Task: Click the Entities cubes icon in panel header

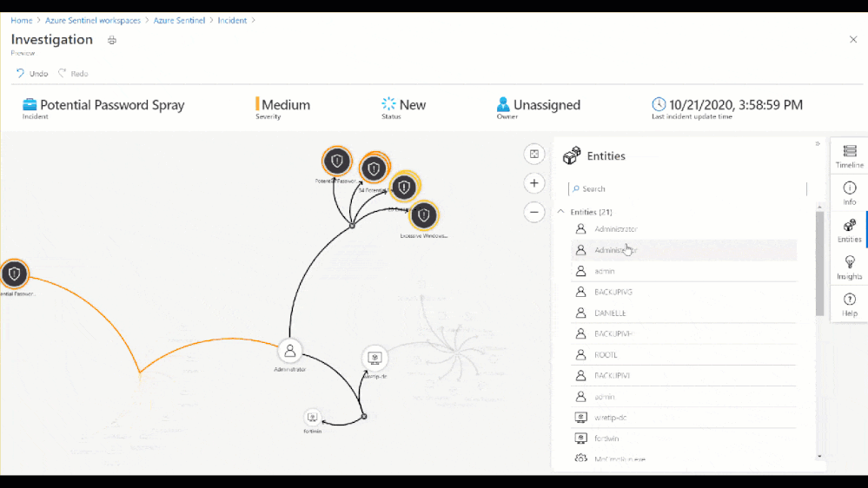Action: pos(572,155)
